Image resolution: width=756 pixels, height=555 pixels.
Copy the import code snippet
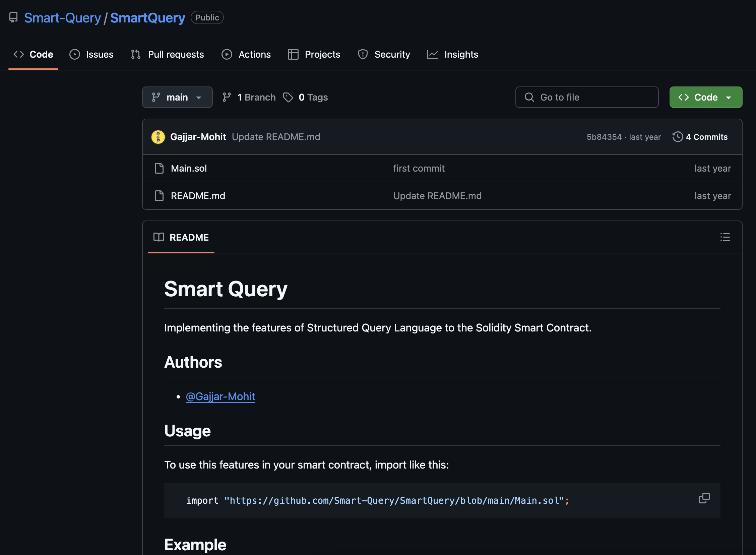[x=704, y=498]
